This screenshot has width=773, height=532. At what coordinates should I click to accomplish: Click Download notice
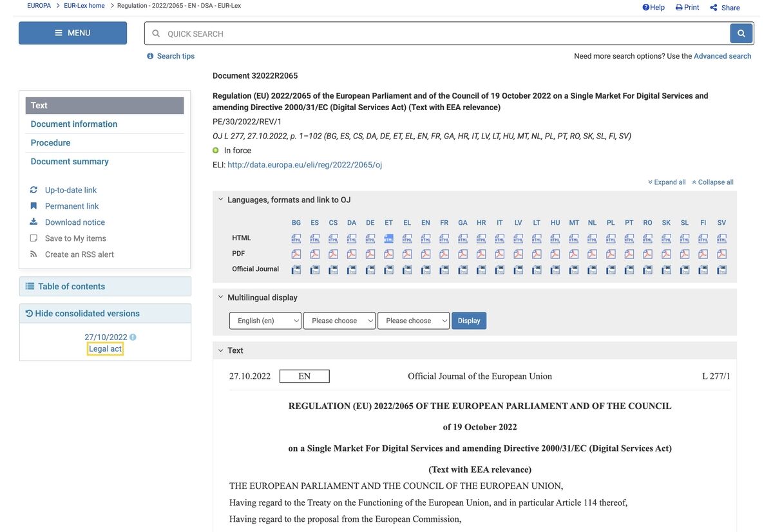(75, 222)
